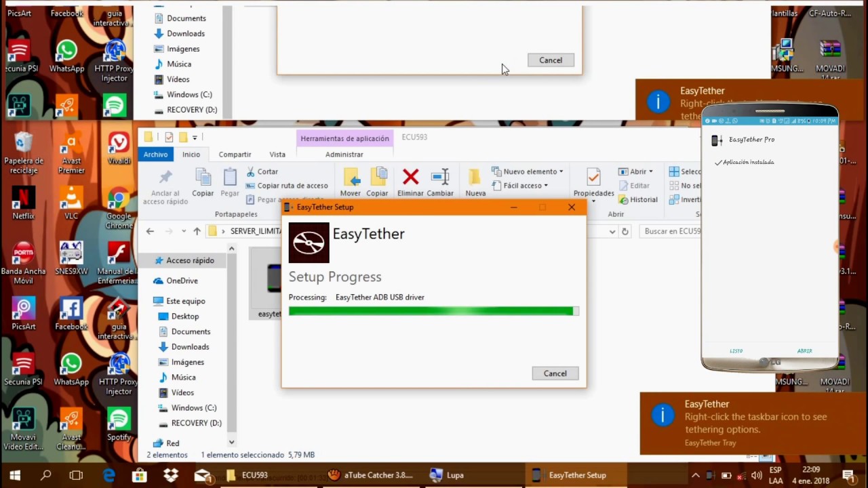Screen dimensions: 868x488
Task: Open recent locations dropdown beside forward arrow
Action: (x=183, y=232)
